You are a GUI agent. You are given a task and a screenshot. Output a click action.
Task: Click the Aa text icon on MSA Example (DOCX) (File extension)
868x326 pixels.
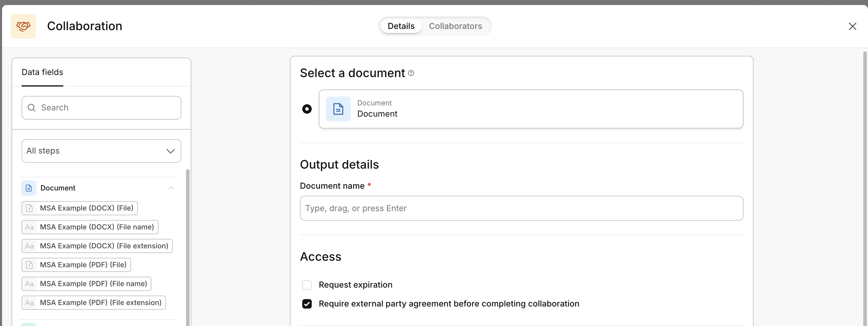(29, 246)
